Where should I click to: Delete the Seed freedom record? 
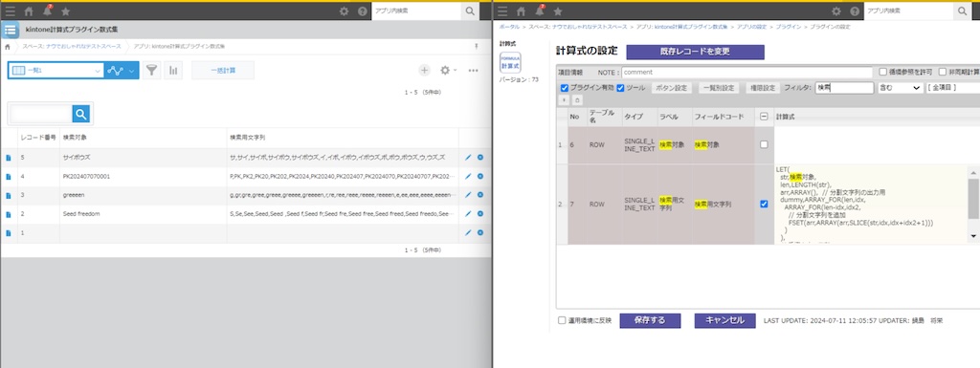(x=480, y=214)
